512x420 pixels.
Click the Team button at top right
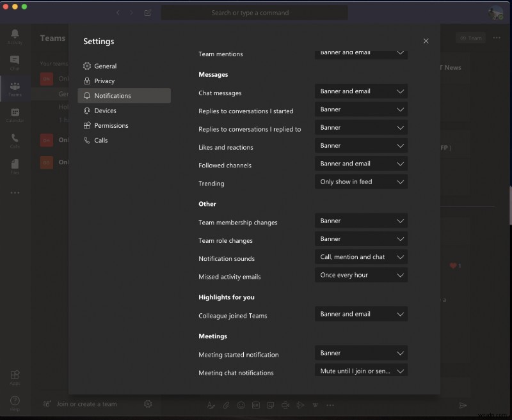[x=470, y=38]
